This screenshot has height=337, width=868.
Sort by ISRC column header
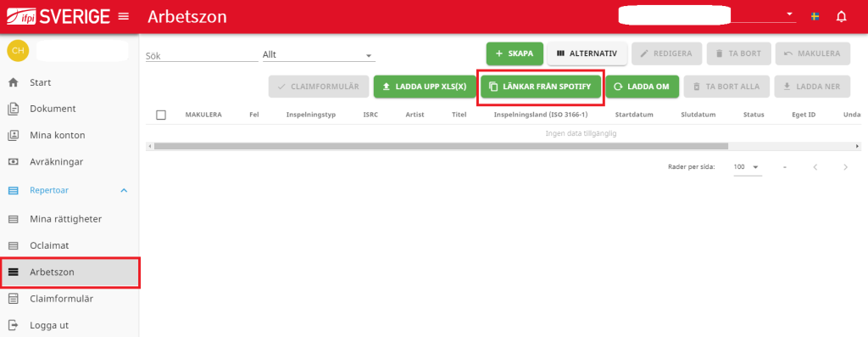(370, 115)
